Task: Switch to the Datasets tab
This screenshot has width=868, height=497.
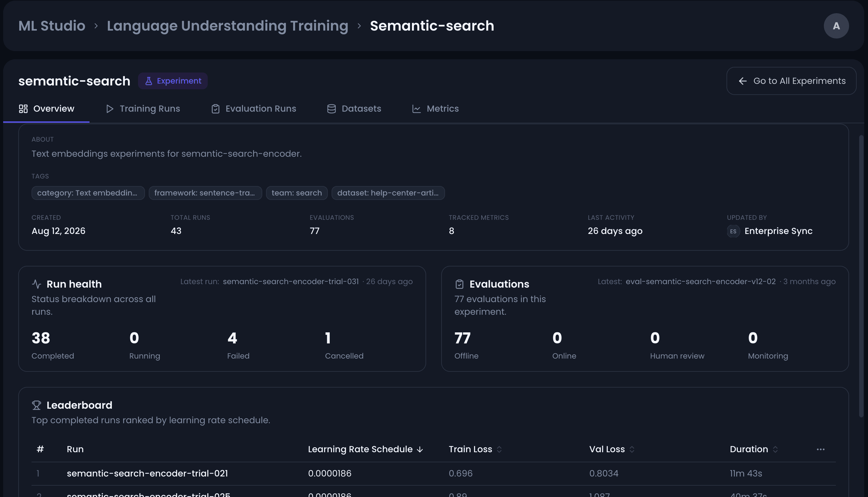Action: coord(354,108)
